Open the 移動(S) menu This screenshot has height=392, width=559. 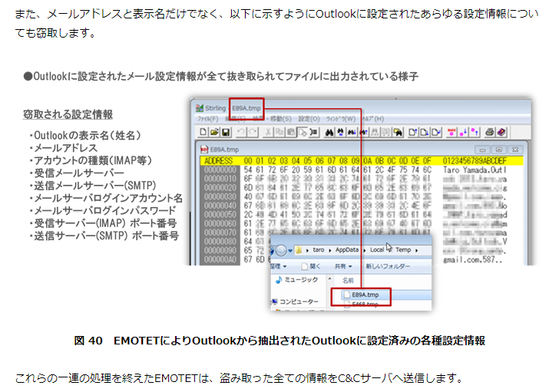(x=281, y=119)
